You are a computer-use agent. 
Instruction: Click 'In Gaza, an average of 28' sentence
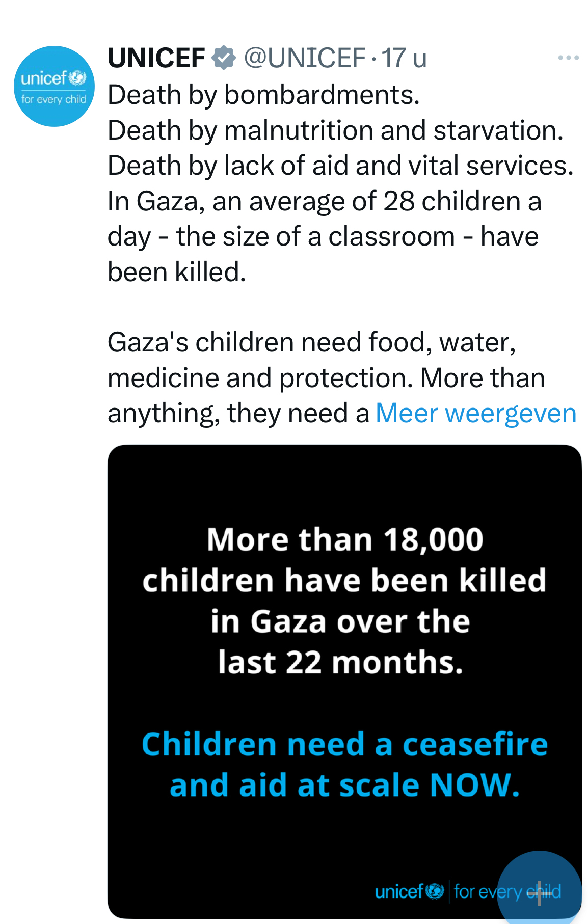pyautogui.click(x=324, y=201)
